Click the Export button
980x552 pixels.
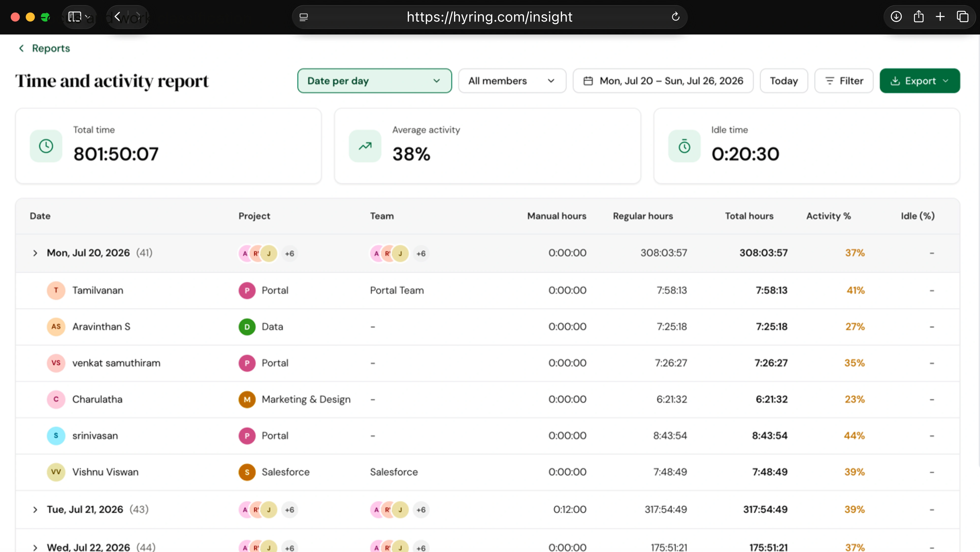[x=919, y=81]
